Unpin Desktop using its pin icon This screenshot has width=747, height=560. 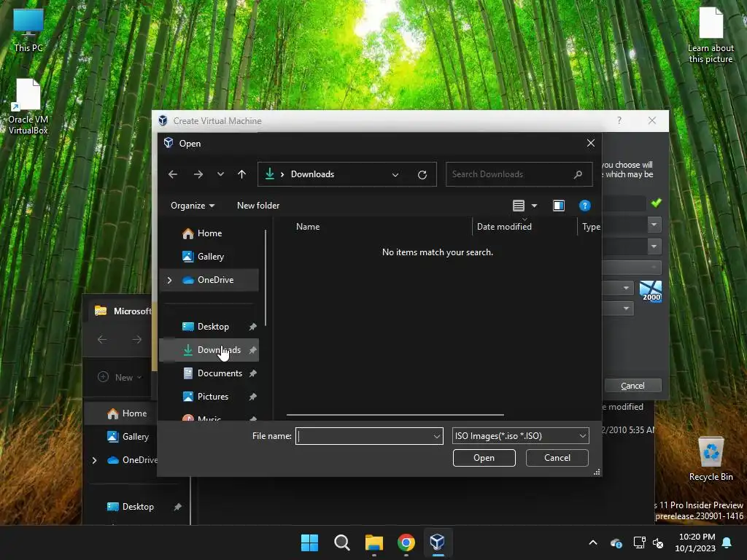tap(252, 327)
